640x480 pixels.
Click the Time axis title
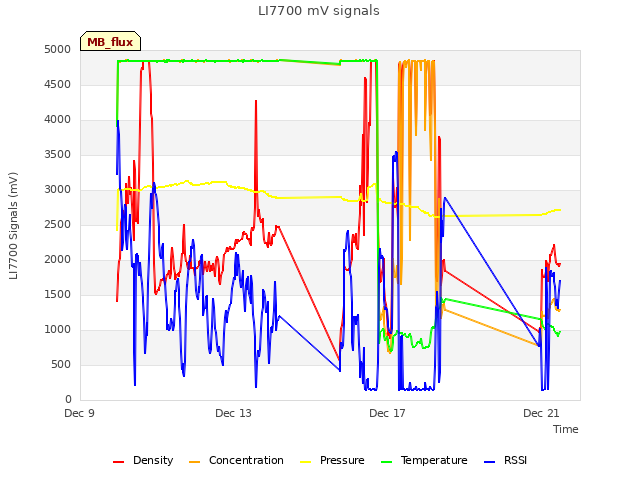coord(566,429)
